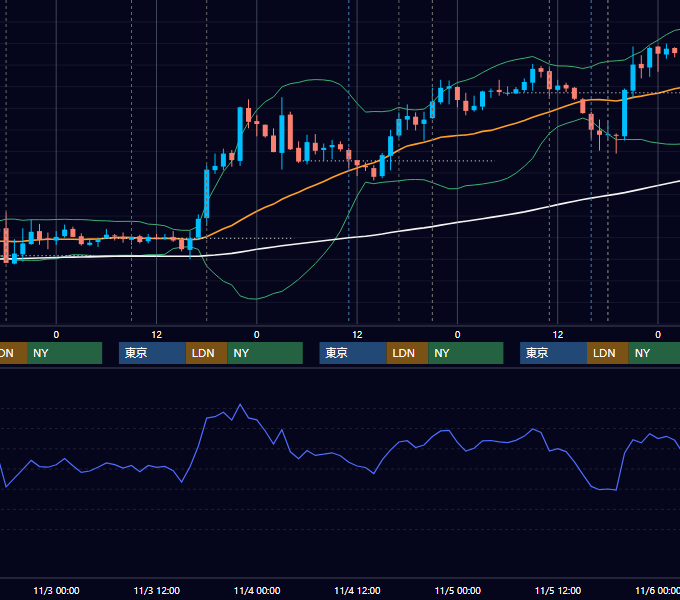Pick the NY session block spanning 11/3 00:00
Image resolution: width=680 pixels, height=600 pixels.
(x=64, y=353)
